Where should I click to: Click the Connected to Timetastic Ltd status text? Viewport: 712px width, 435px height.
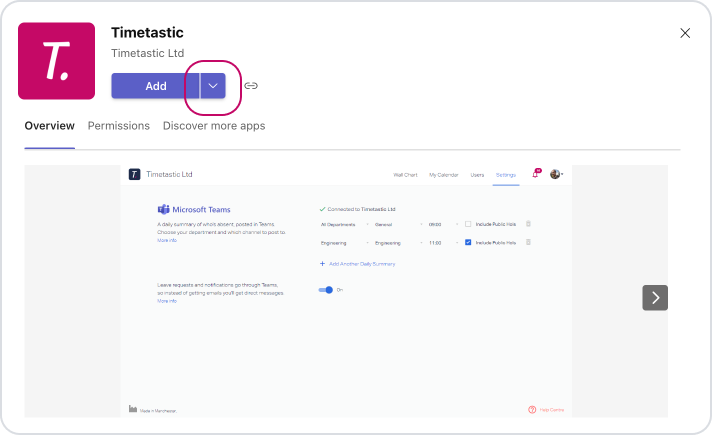[361, 209]
